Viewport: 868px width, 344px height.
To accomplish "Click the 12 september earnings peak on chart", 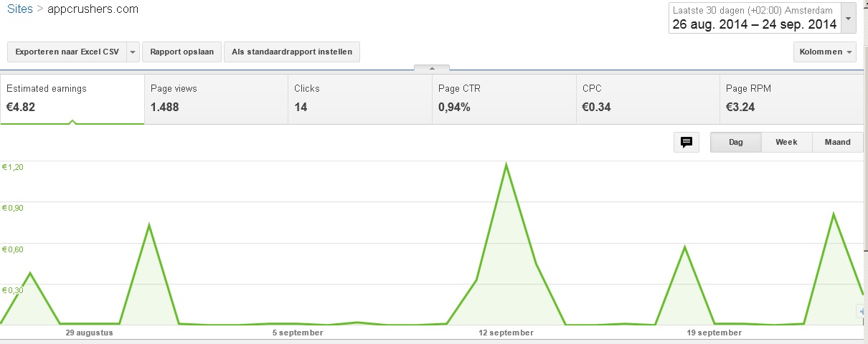I will click(x=506, y=165).
